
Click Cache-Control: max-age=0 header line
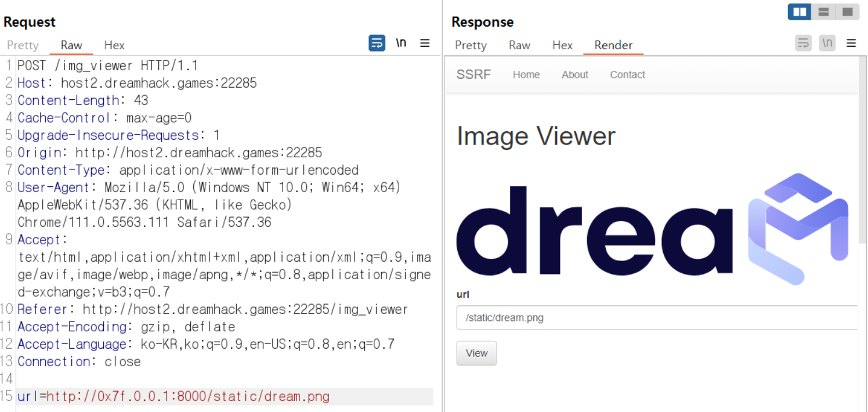pos(104,117)
